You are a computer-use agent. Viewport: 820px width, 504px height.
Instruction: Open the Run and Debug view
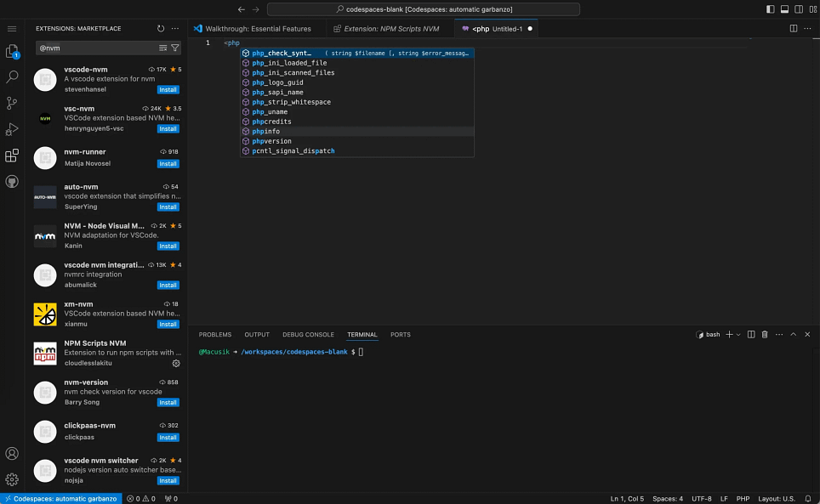pyautogui.click(x=12, y=129)
